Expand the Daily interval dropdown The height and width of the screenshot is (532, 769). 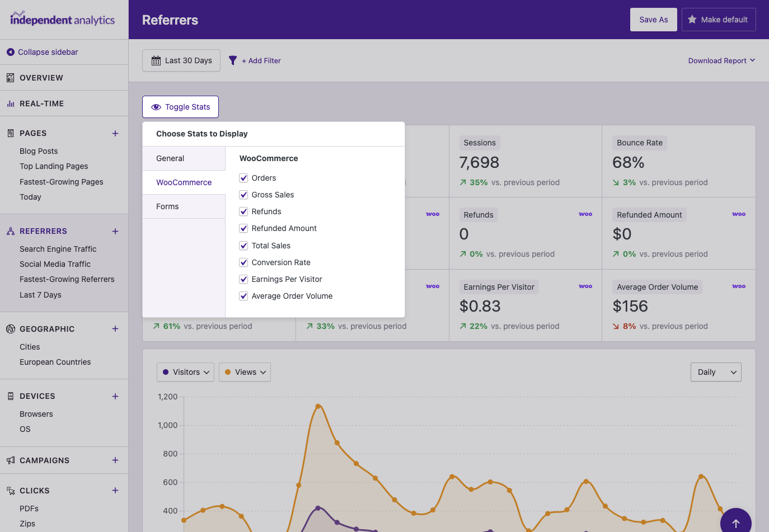click(x=716, y=372)
